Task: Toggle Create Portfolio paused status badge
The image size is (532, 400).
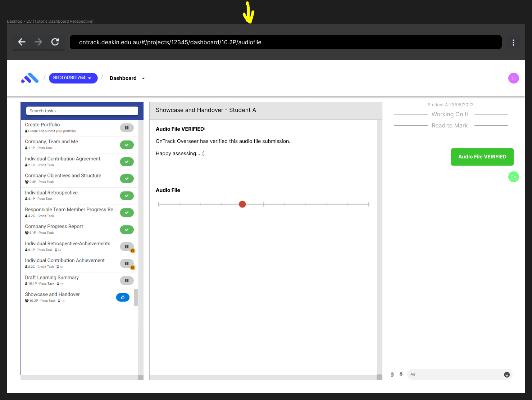Action: click(127, 128)
